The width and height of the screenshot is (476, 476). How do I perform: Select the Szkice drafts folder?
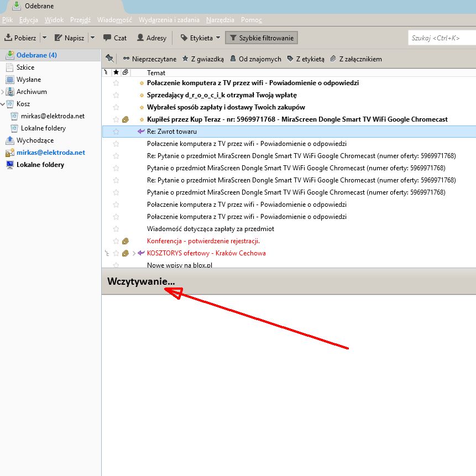pos(25,67)
